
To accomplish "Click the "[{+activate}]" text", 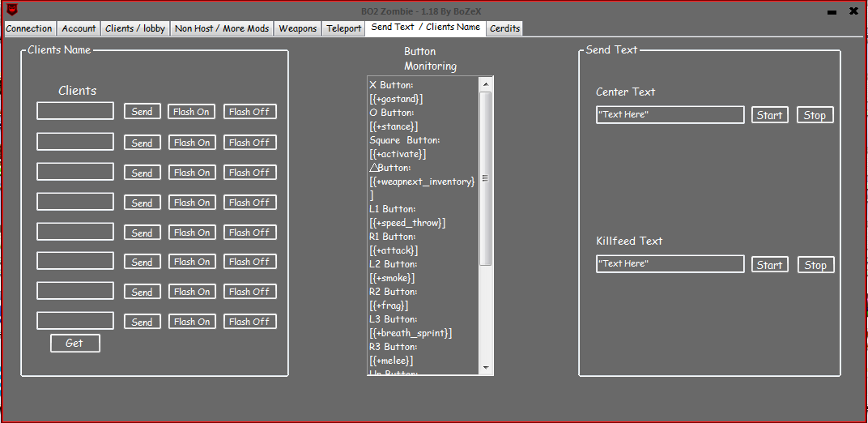I will [x=398, y=154].
